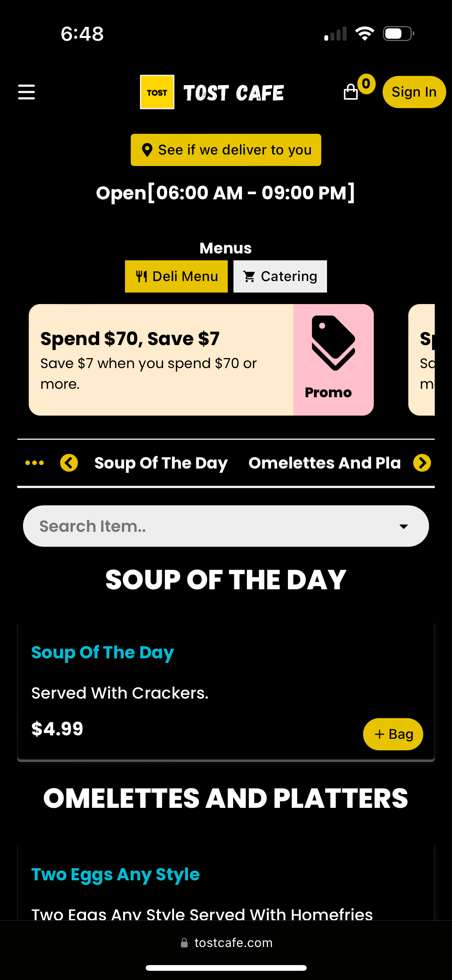Show next categories with right chevron
This screenshot has height=980, width=452.
pos(422,463)
